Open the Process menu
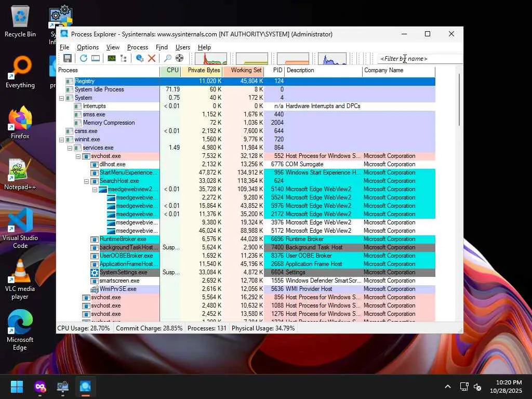Viewport: 532px width, 399px height. pyautogui.click(x=137, y=47)
